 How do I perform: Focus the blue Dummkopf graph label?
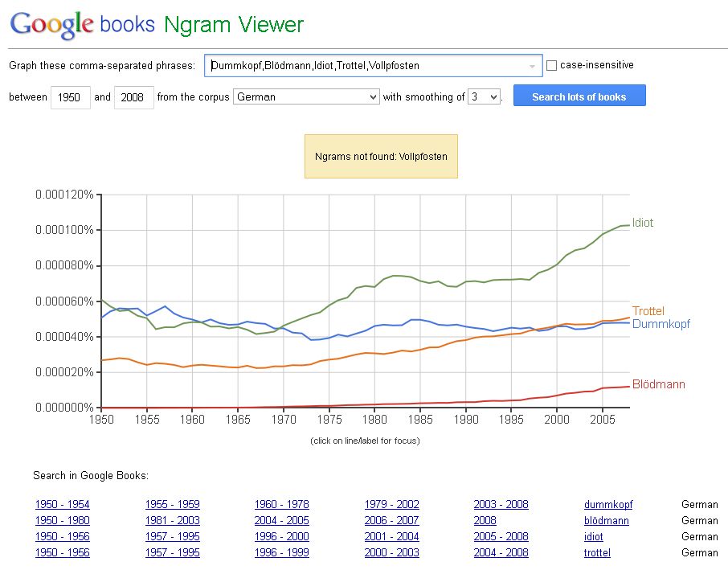point(661,324)
